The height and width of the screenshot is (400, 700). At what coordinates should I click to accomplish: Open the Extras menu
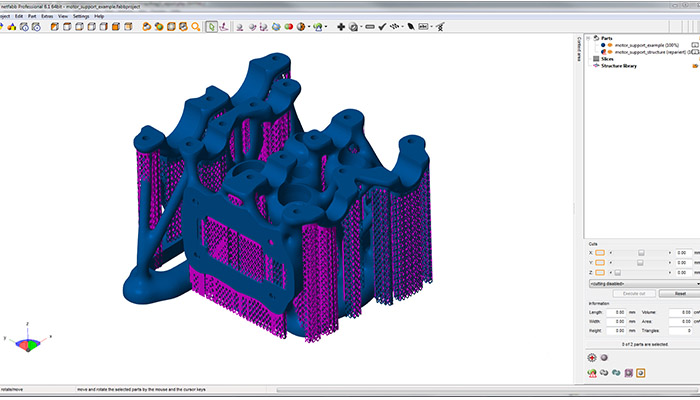47,17
